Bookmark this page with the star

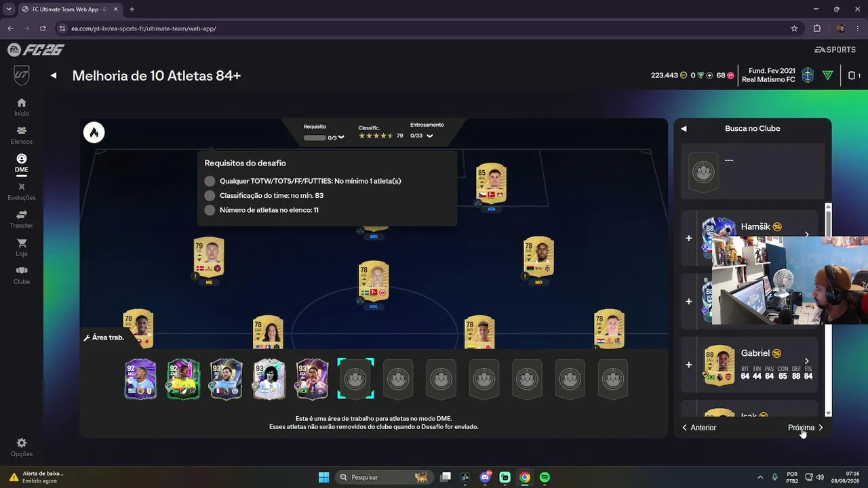click(x=794, y=28)
